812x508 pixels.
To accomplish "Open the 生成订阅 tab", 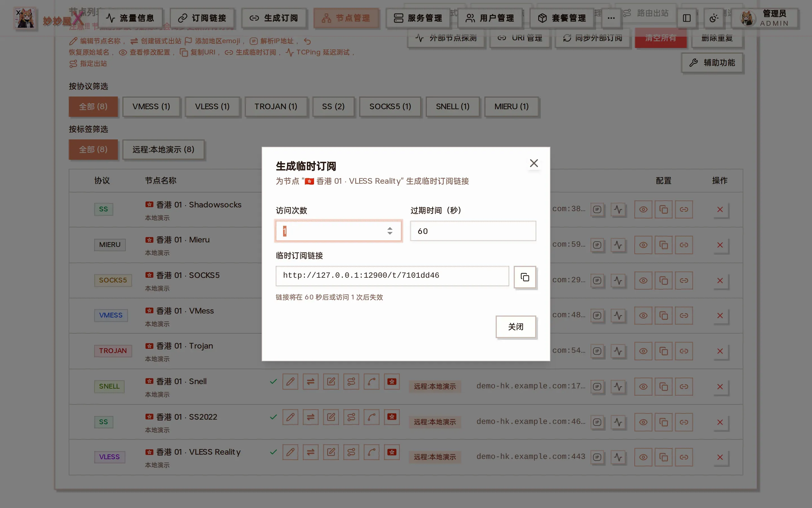I will (x=274, y=18).
